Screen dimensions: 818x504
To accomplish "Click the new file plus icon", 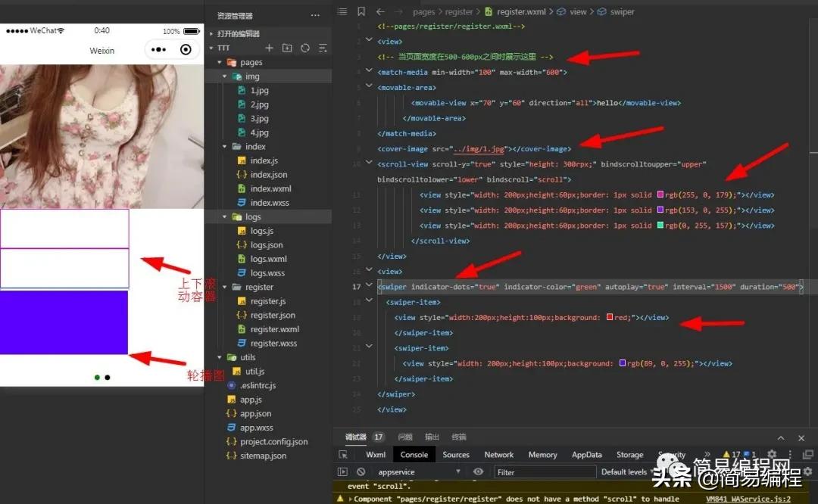I will click(x=269, y=48).
